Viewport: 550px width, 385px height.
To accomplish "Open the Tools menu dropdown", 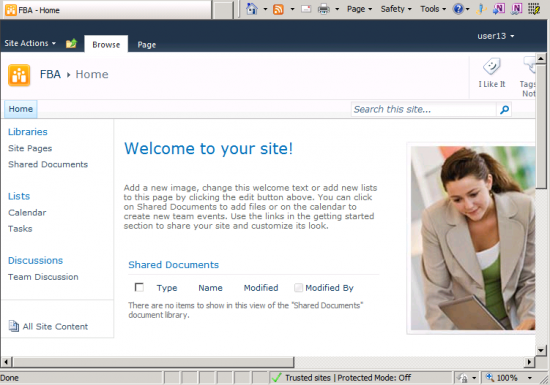I will pos(433,9).
